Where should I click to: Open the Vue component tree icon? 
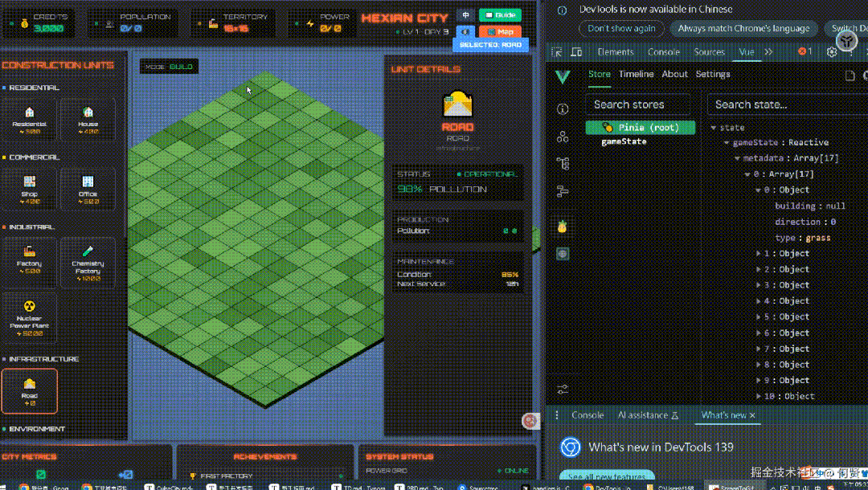tap(563, 164)
